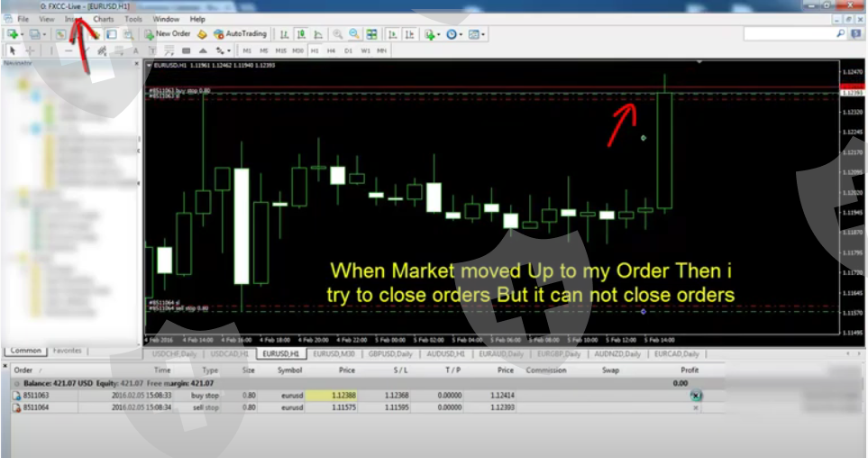Click the search magnifier icon

840,33
